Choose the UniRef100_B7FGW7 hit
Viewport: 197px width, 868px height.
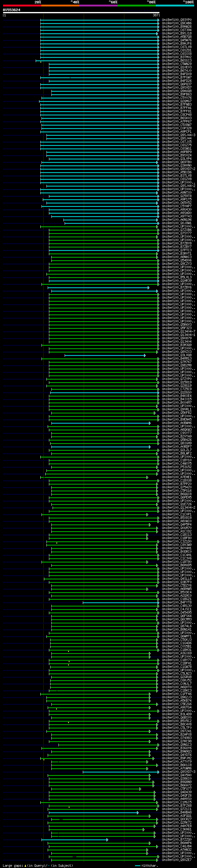coord(176,78)
